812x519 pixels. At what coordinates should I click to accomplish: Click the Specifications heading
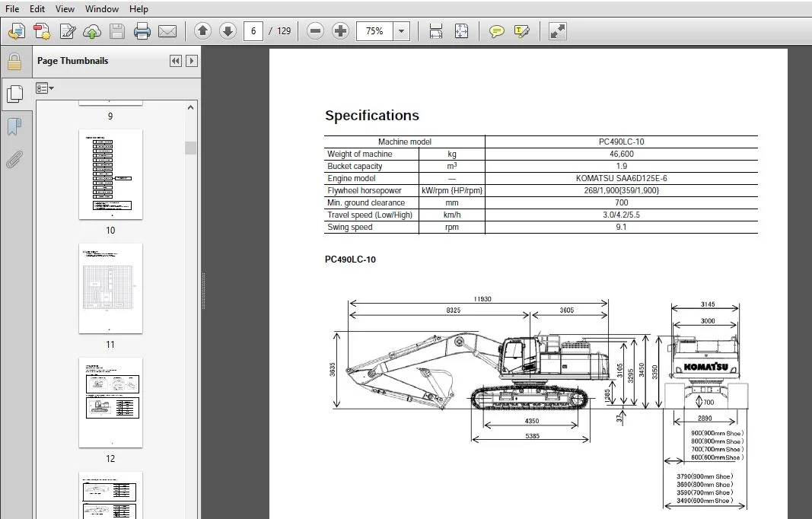pyautogui.click(x=372, y=116)
